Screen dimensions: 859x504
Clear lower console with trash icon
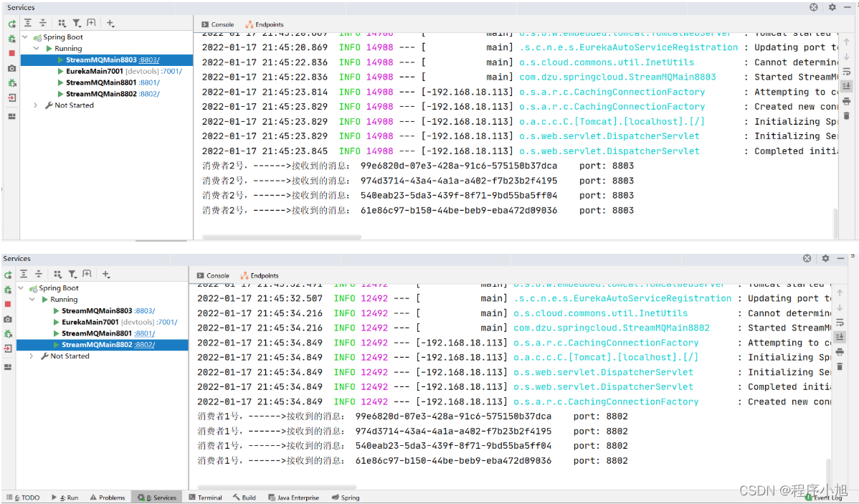840,366
